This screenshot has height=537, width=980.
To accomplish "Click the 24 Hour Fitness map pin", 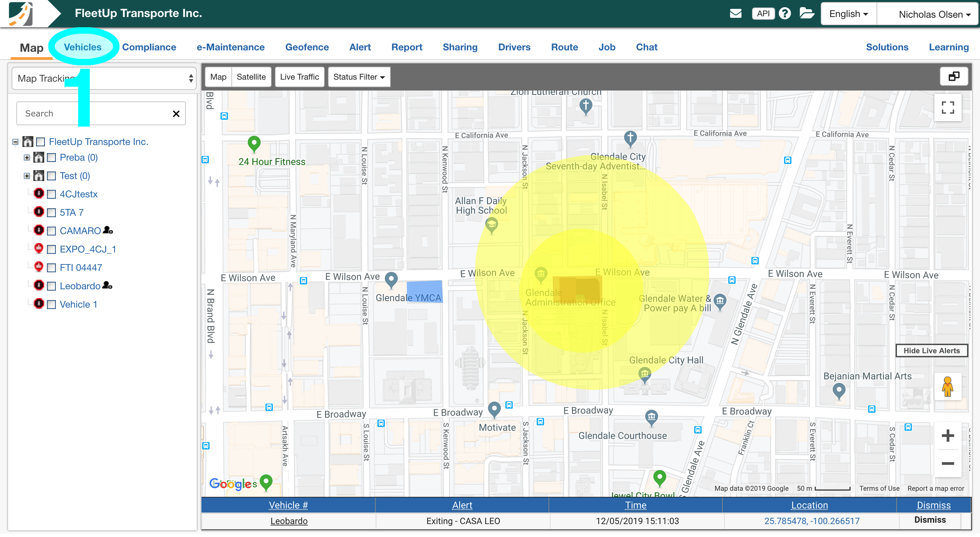I will pyautogui.click(x=254, y=145).
